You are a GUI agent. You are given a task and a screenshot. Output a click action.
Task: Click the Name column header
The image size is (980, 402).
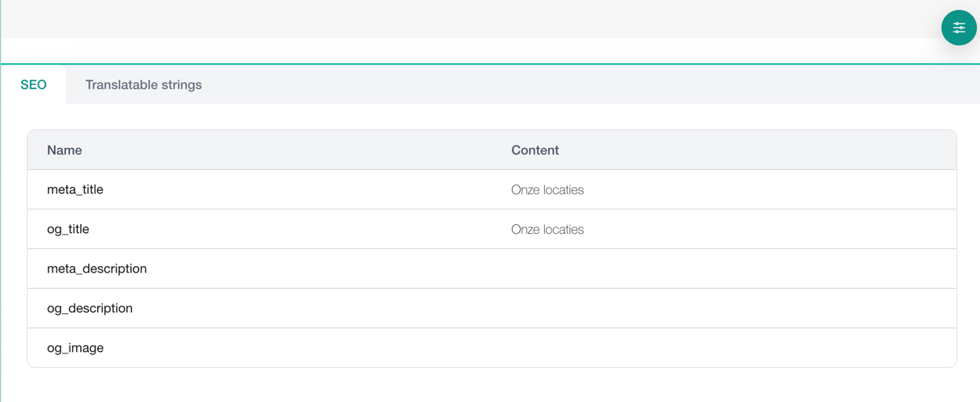click(x=65, y=150)
